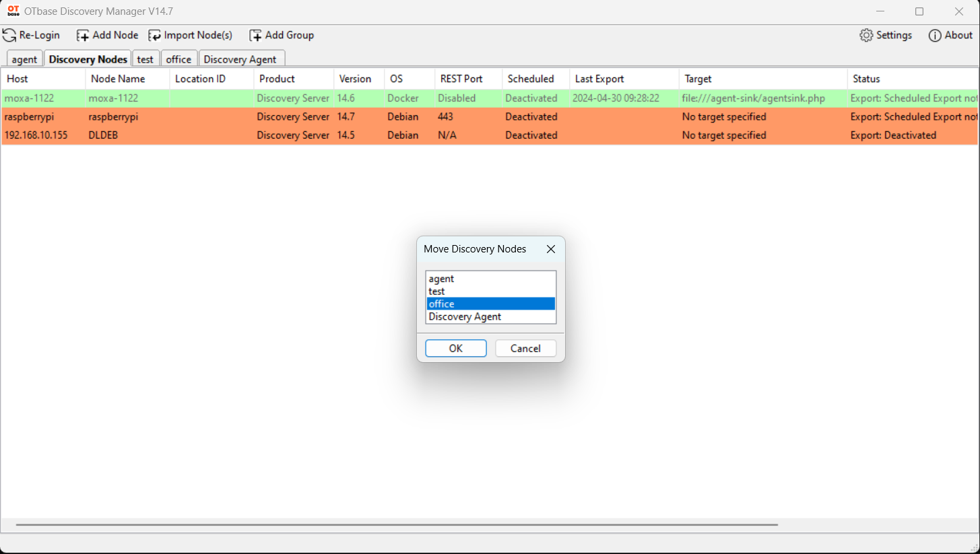This screenshot has height=554, width=980.
Task: Click the Import Node(s) icon
Action: tap(155, 35)
